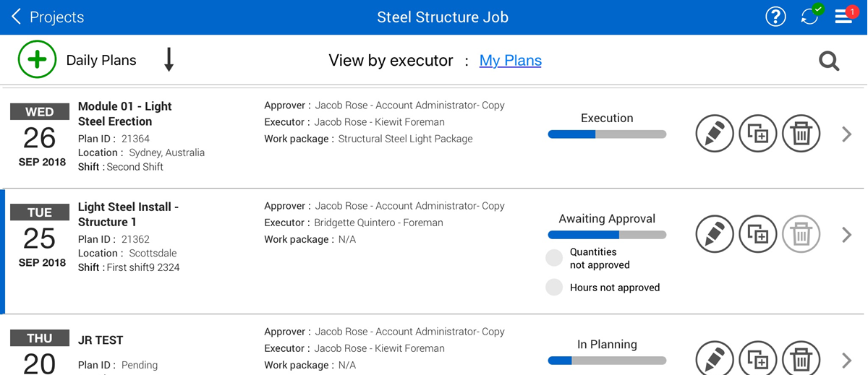Edit the Module 01 Light Steel Erection plan

(714, 134)
